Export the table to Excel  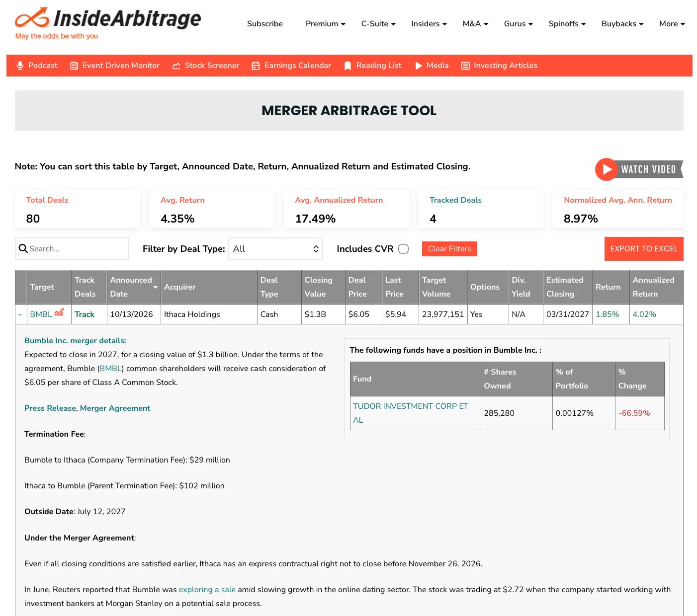coord(644,249)
